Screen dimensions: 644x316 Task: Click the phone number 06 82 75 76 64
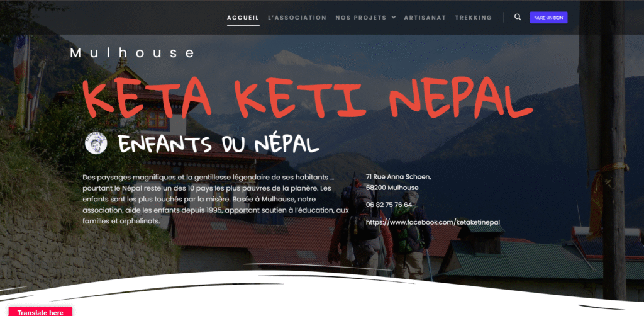click(x=389, y=205)
